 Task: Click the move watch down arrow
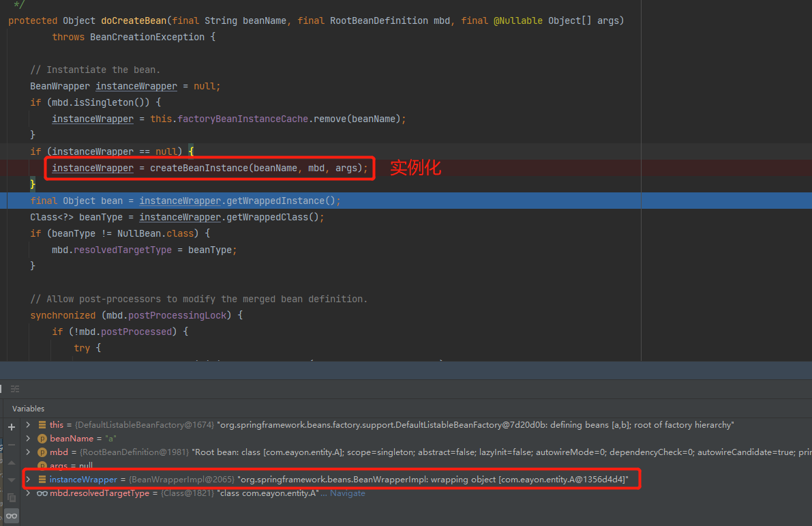12,480
